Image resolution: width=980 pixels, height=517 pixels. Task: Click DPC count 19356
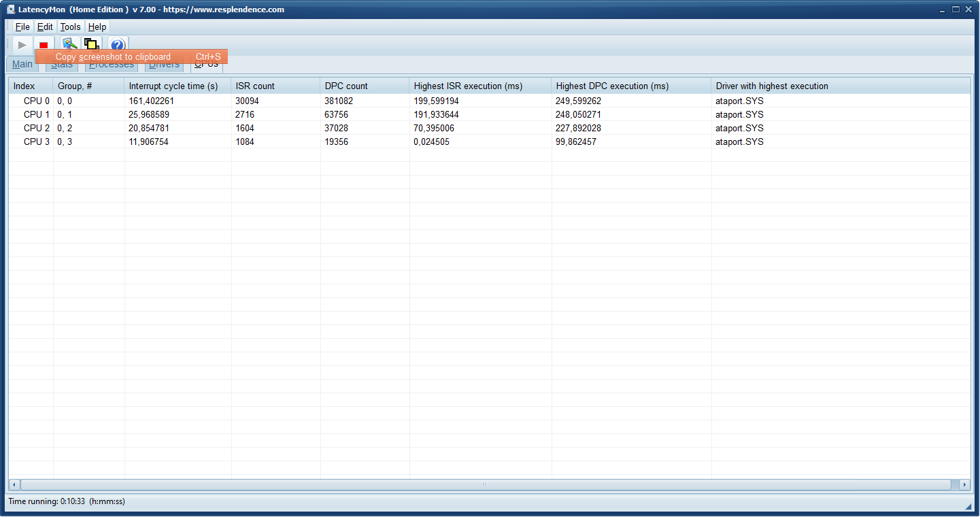pyautogui.click(x=336, y=141)
